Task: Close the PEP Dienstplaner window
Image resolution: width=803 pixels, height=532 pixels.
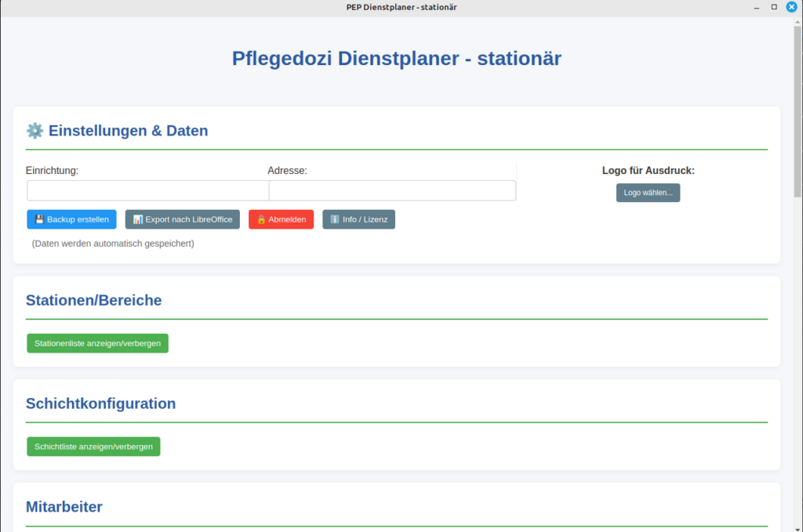Action: click(x=791, y=7)
